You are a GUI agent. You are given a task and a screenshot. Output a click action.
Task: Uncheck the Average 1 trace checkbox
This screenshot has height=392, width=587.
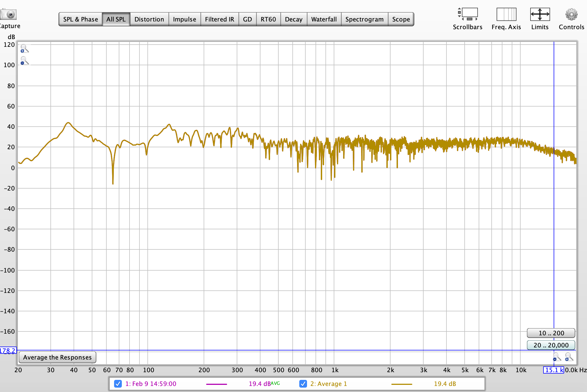coord(303,384)
